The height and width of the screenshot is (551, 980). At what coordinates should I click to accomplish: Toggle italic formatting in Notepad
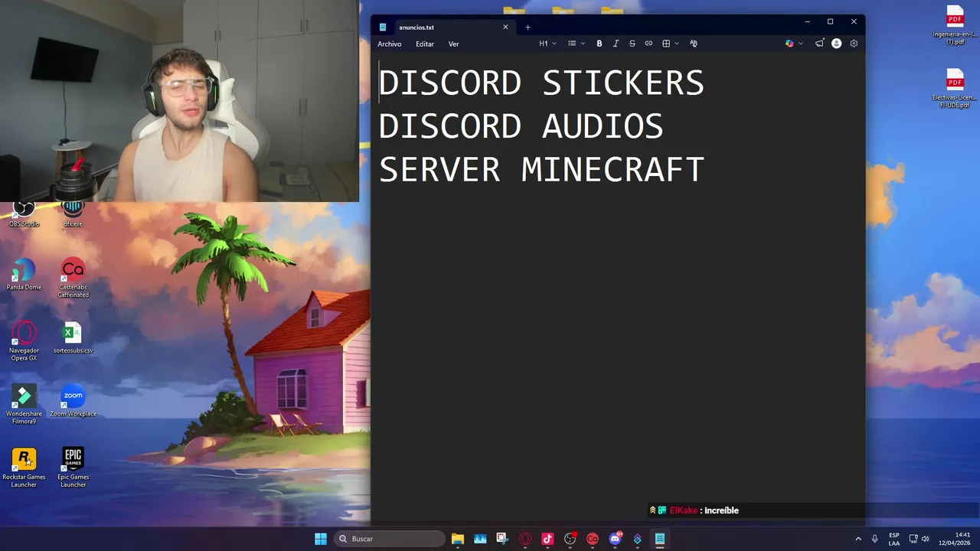click(x=616, y=44)
